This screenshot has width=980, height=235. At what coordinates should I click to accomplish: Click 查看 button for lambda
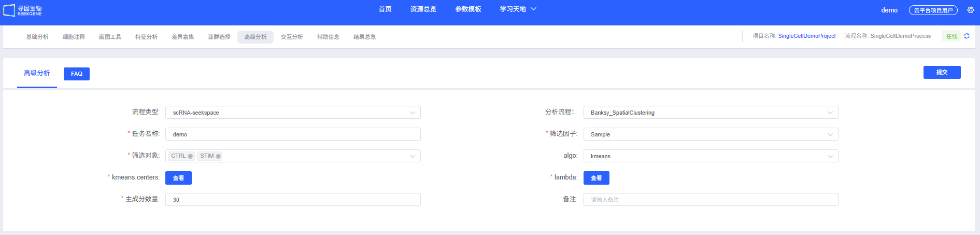(596, 178)
